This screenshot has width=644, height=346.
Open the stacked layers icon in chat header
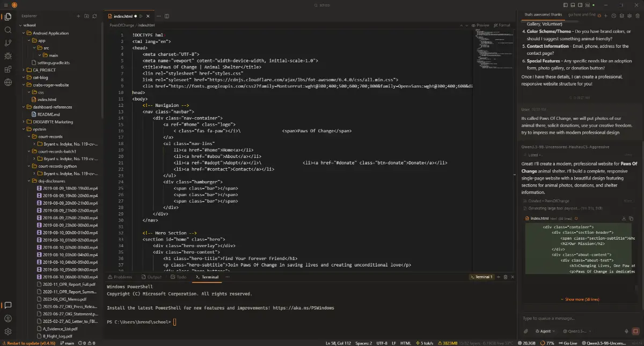click(x=621, y=16)
